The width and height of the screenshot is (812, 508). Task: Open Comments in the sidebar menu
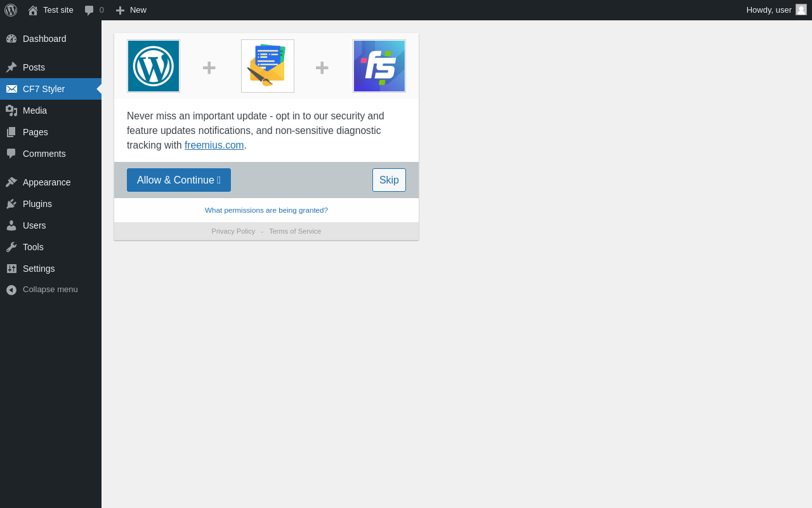pyautogui.click(x=51, y=154)
